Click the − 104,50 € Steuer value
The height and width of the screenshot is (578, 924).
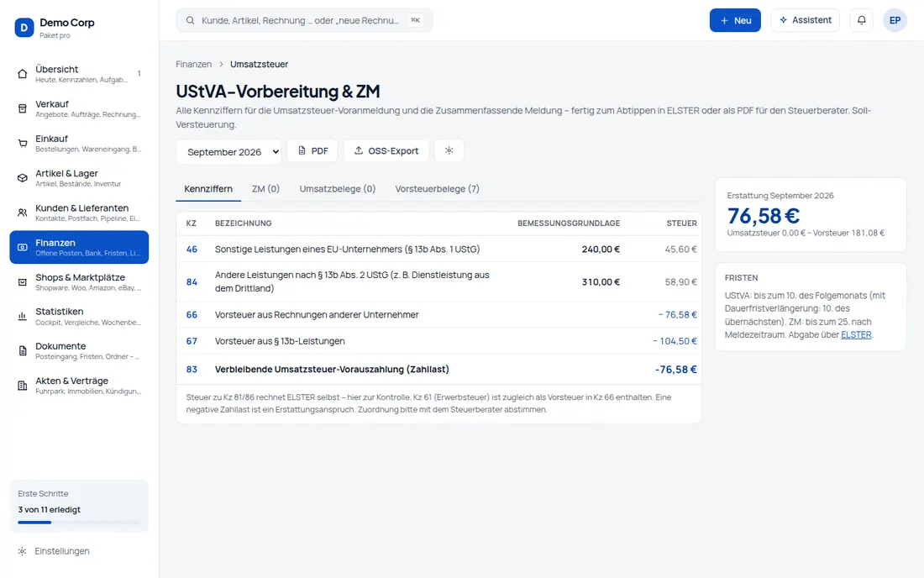(x=675, y=341)
